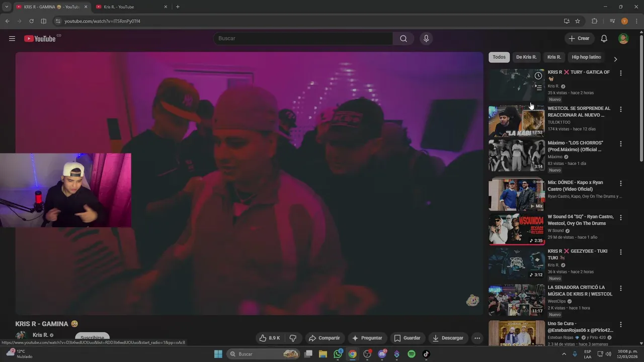Open the W Sound 04 SQ thumbnail

point(516,229)
